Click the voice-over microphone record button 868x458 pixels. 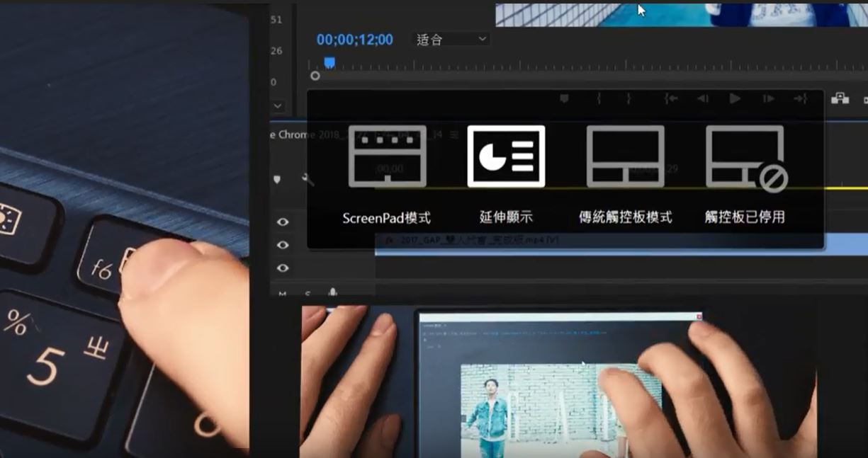[332, 292]
